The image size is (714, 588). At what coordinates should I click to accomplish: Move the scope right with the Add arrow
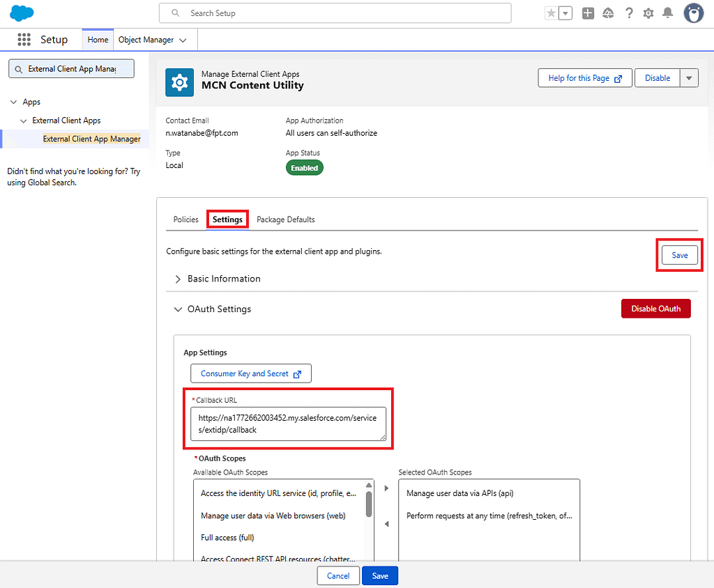(x=386, y=488)
